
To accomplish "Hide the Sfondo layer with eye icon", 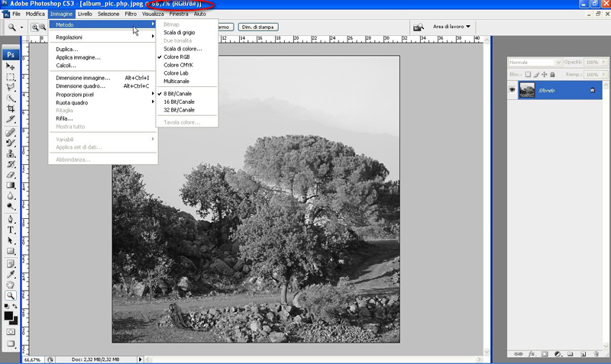I will (512, 90).
